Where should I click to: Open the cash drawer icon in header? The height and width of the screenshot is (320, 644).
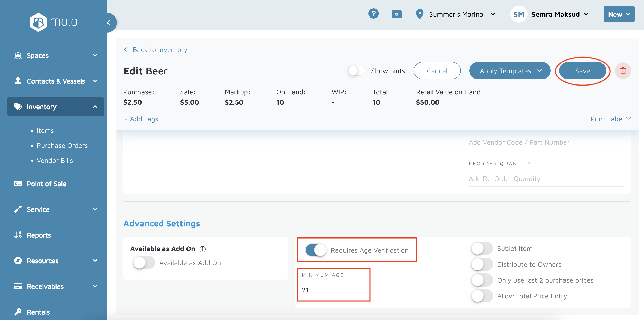(x=396, y=14)
